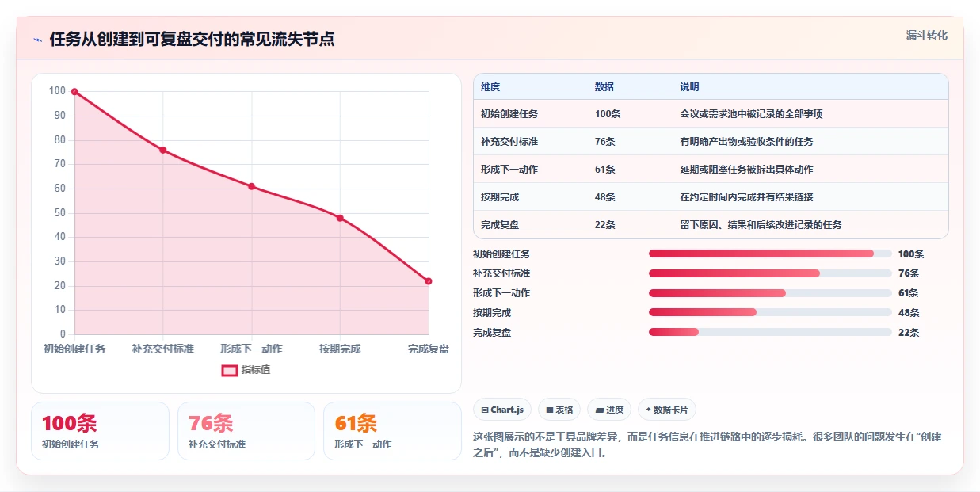Click the 补充交付标准 progress bar

770,273
